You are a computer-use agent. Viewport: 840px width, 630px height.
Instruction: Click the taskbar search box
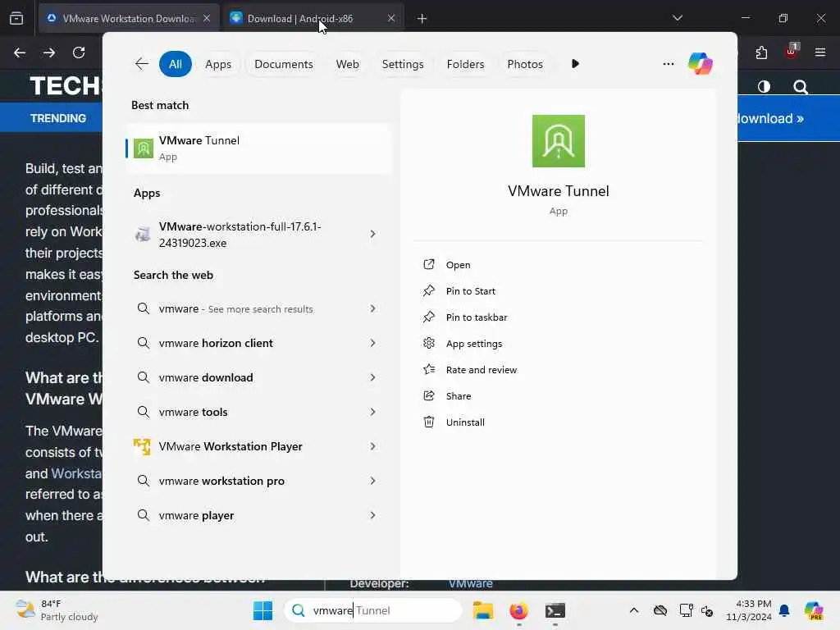click(x=373, y=610)
